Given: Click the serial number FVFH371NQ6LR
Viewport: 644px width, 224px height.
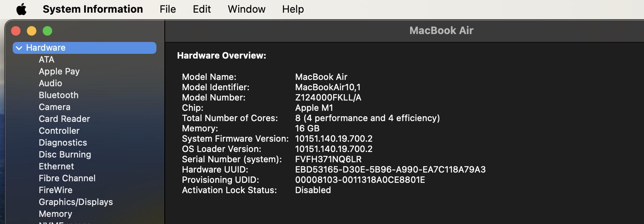Looking at the screenshot, I should coord(328,159).
